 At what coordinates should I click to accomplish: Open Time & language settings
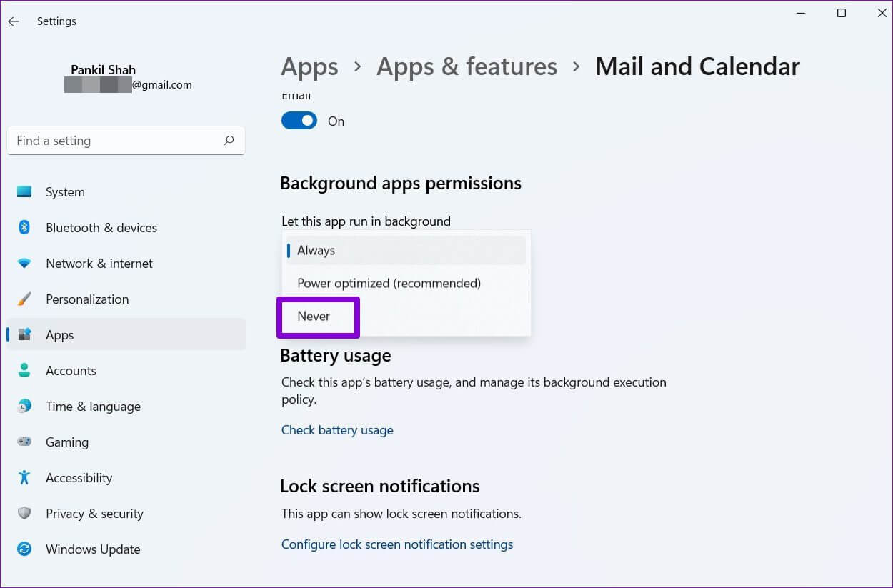coord(126,407)
